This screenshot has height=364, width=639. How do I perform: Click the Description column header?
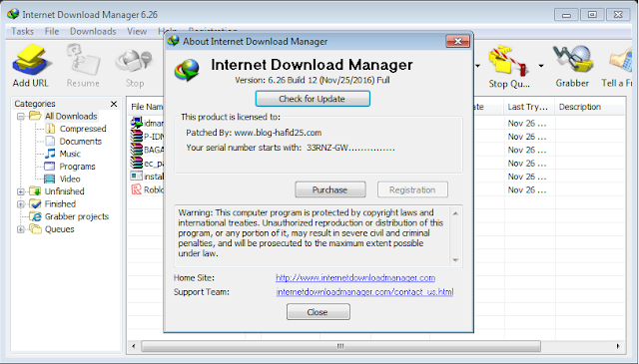coord(589,107)
